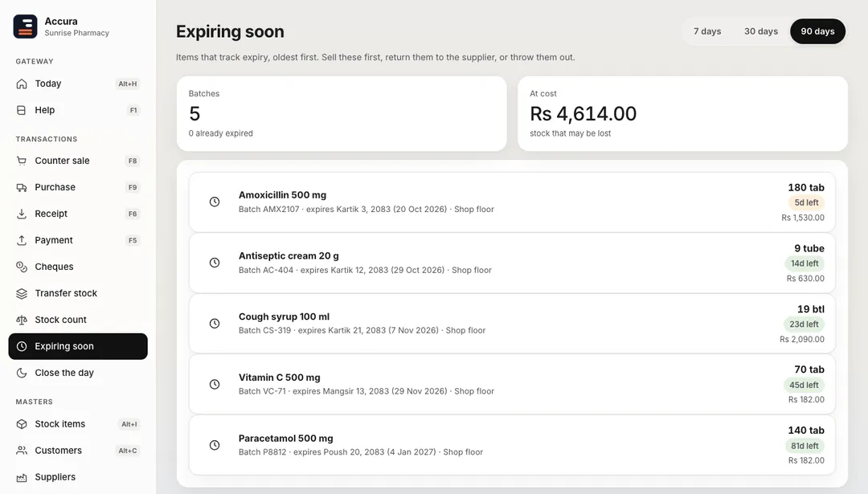The width and height of the screenshot is (868, 494).
Task: Click the clock icon beside Amoxicillin 500 mg
Action: click(215, 202)
